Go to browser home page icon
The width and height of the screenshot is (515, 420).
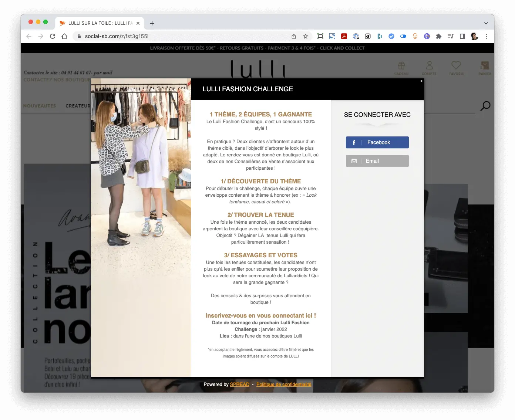pos(64,36)
